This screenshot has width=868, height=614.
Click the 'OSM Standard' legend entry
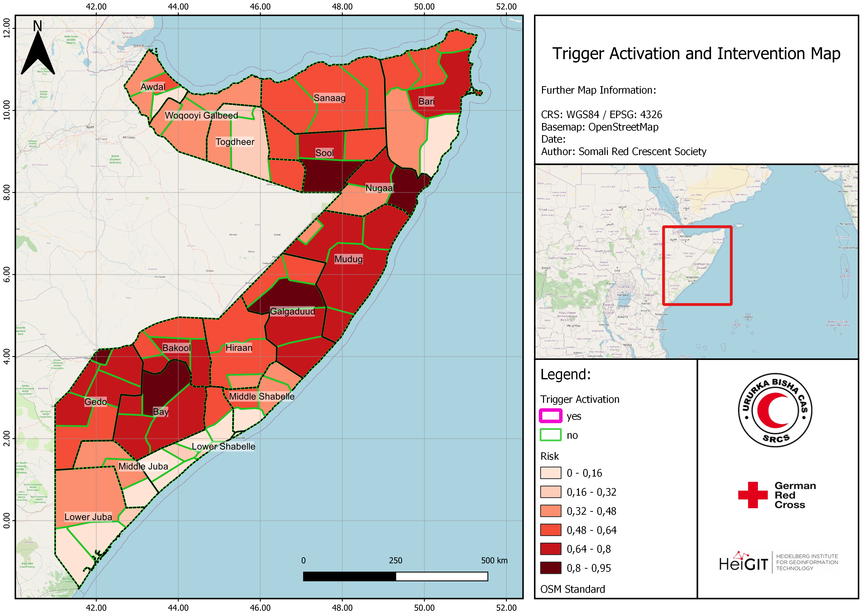(x=572, y=589)
